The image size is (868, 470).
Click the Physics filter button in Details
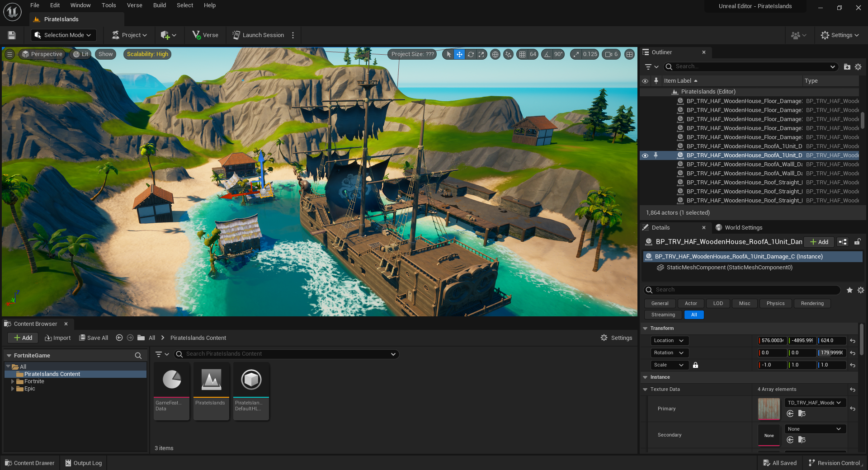point(775,304)
